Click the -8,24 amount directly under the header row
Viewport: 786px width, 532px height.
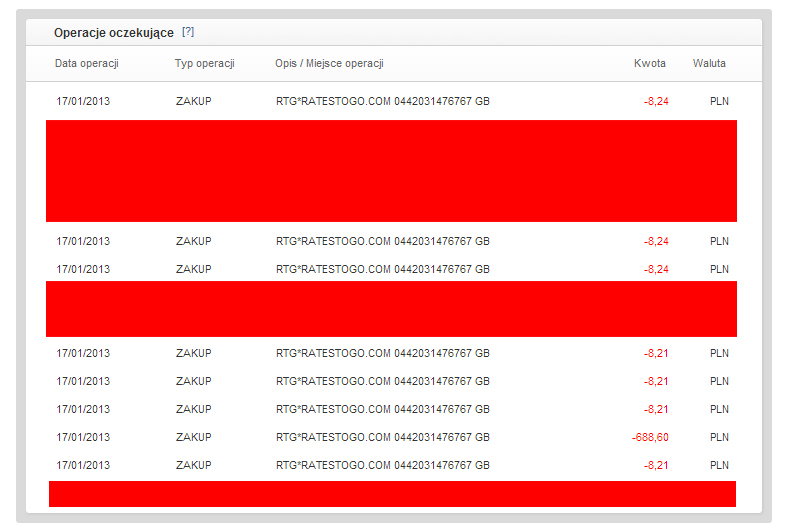[x=656, y=102]
